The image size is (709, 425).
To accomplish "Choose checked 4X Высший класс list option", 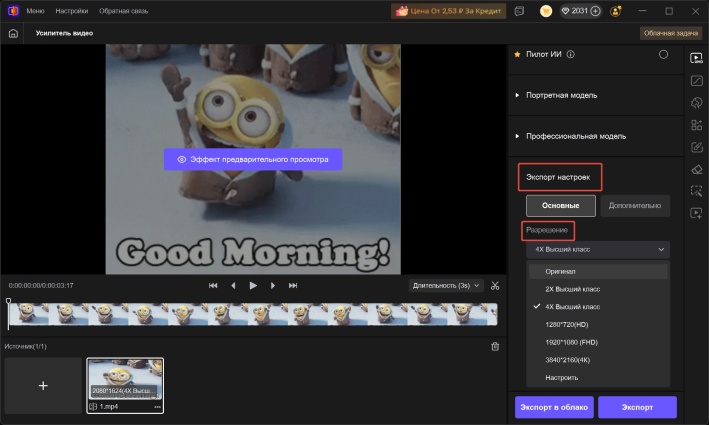I will (x=598, y=307).
